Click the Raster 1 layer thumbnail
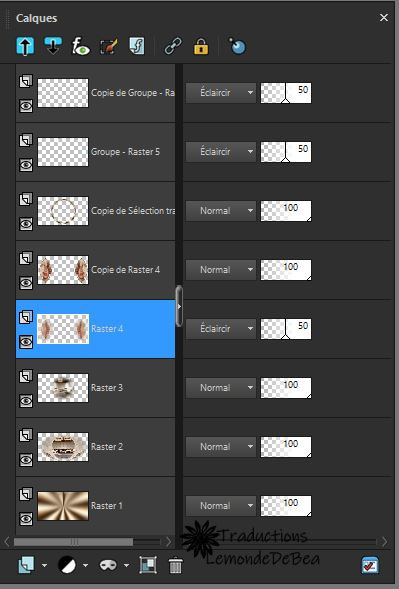 pyautogui.click(x=63, y=506)
